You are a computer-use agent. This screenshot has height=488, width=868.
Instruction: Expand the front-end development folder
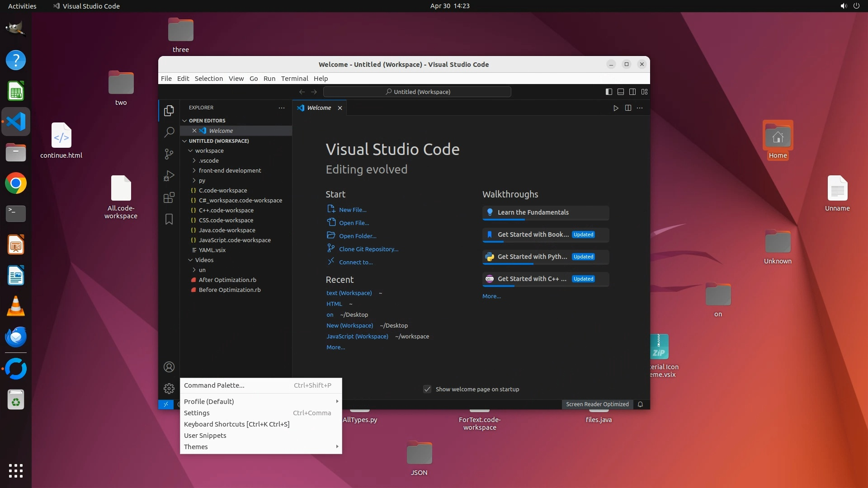230,170
